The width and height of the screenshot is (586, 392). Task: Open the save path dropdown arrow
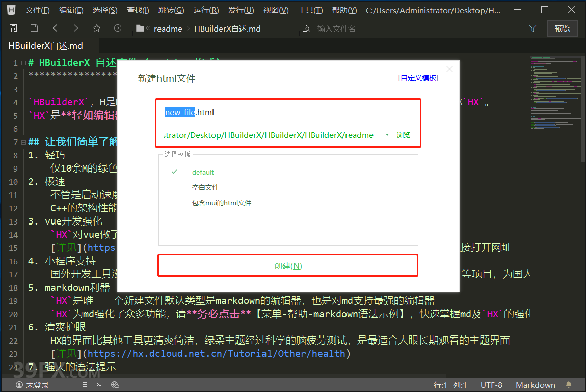387,135
